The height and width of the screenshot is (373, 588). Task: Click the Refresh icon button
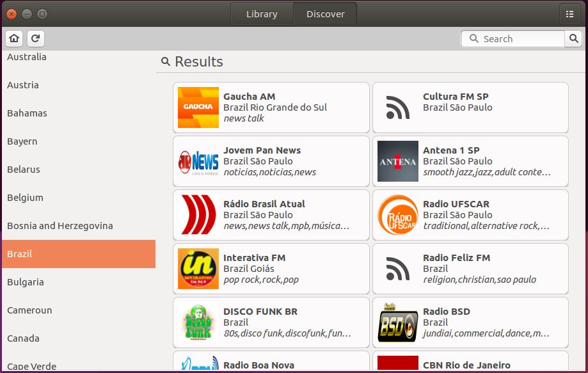click(x=35, y=38)
